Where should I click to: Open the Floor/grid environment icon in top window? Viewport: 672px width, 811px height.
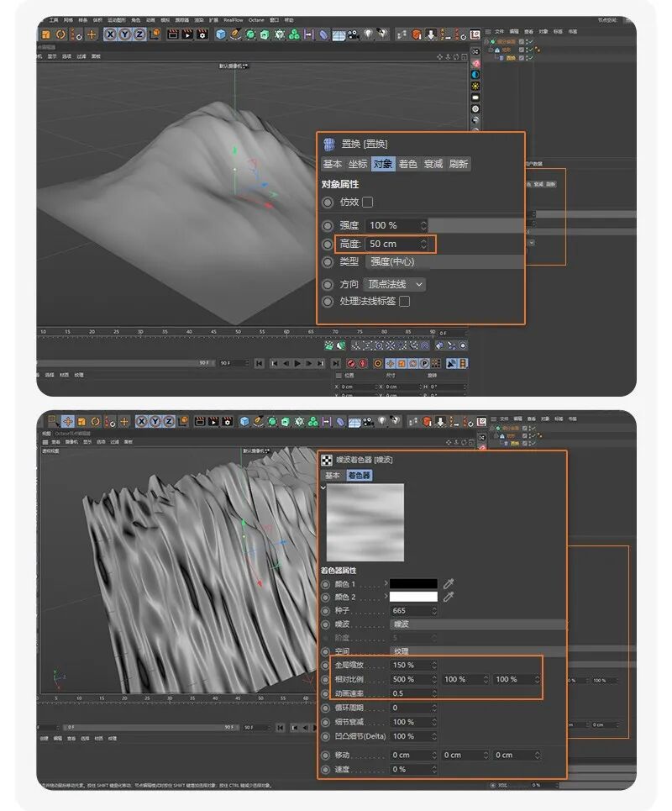point(339,35)
